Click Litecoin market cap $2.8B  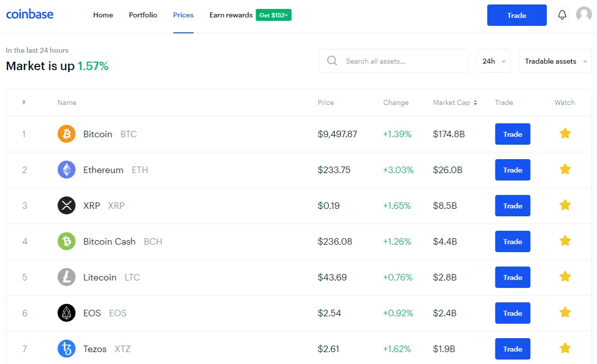(445, 277)
